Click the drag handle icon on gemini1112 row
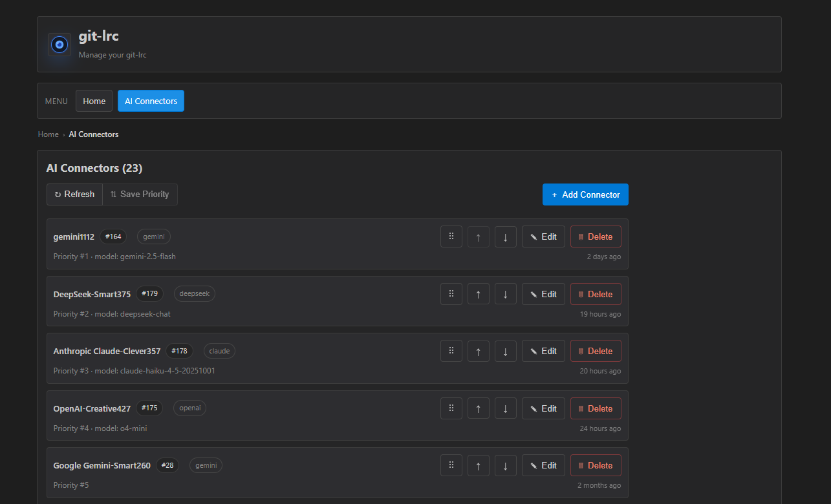831x504 pixels. pos(451,236)
